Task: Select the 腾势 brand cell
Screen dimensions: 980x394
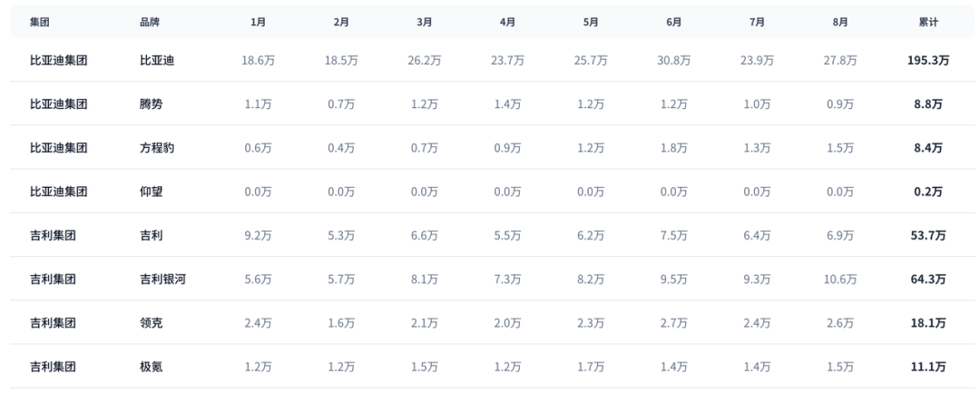Action: tap(151, 104)
